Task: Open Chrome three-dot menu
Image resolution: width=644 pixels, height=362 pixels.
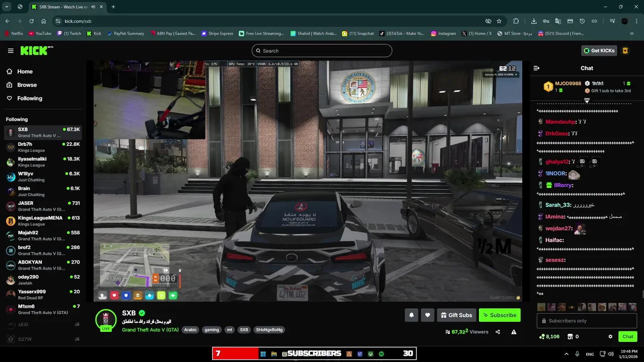Action: coord(636,21)
